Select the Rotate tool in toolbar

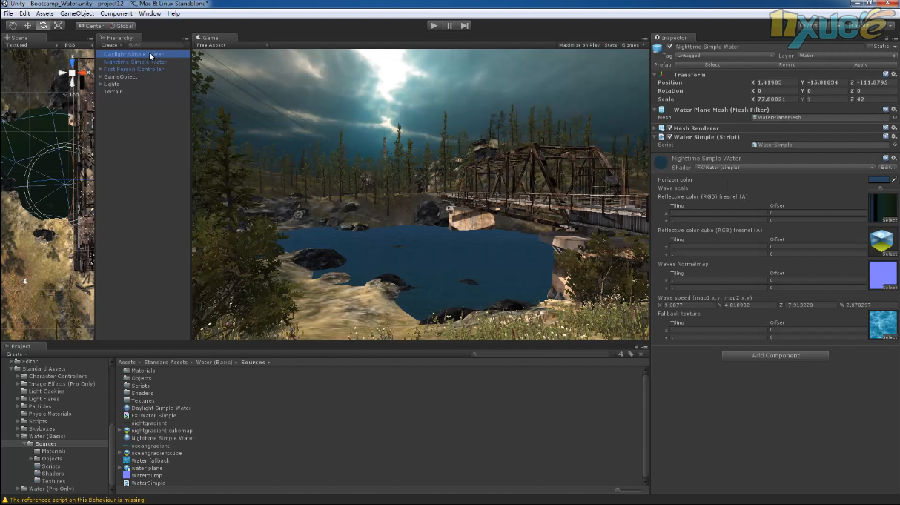[x=43, y=25]
